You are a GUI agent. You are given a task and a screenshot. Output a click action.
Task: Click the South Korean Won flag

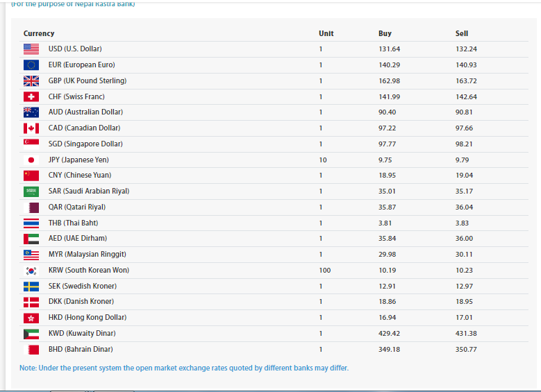(x=31, y=271)
